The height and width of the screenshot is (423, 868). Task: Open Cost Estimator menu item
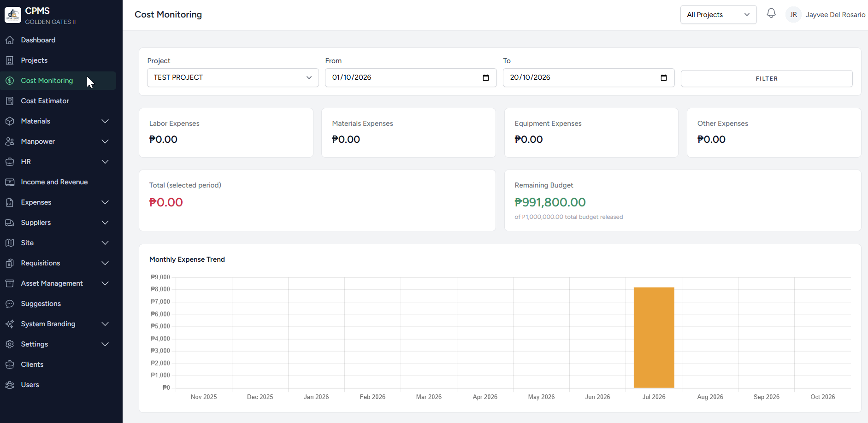pos(58,101)
